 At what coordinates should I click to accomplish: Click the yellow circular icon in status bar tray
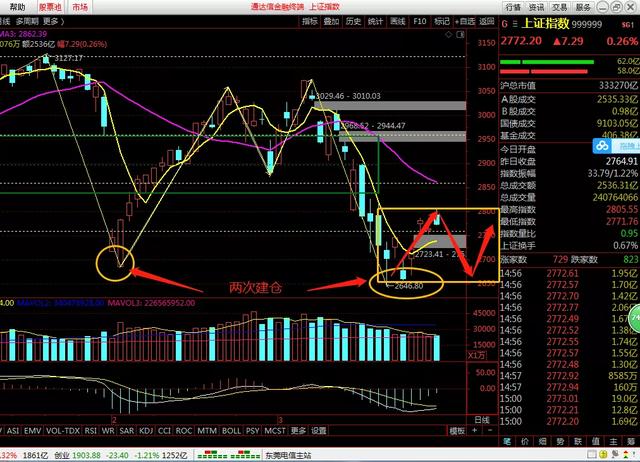tap(603, 454)
